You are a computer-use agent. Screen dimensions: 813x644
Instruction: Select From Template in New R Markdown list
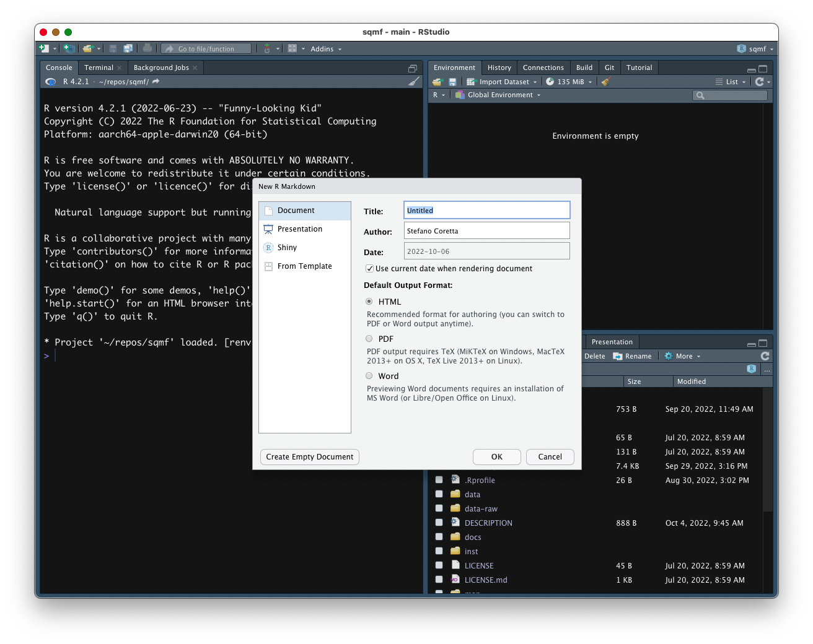[305, 266]
